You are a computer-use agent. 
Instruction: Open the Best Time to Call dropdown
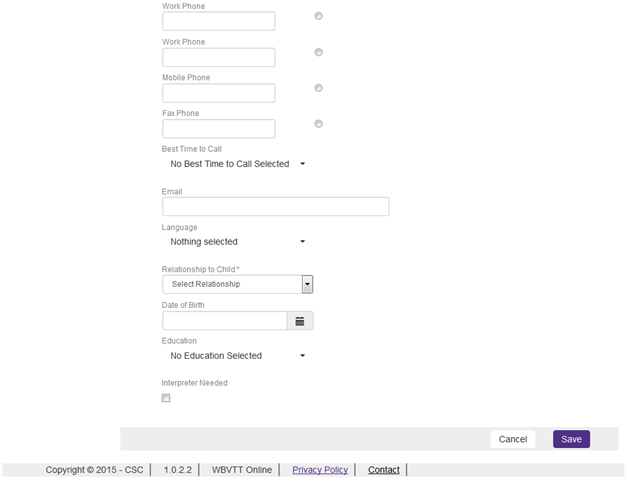[x=238, y=164]
